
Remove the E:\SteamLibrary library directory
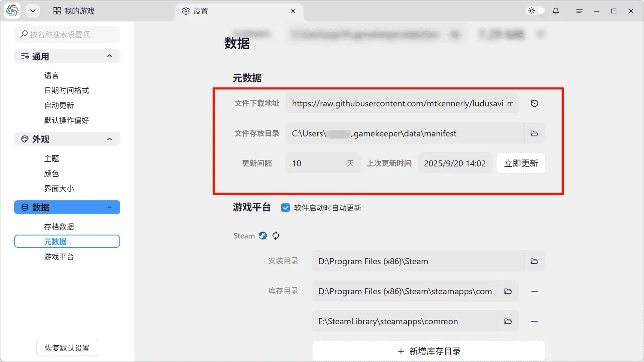point(534,321)
